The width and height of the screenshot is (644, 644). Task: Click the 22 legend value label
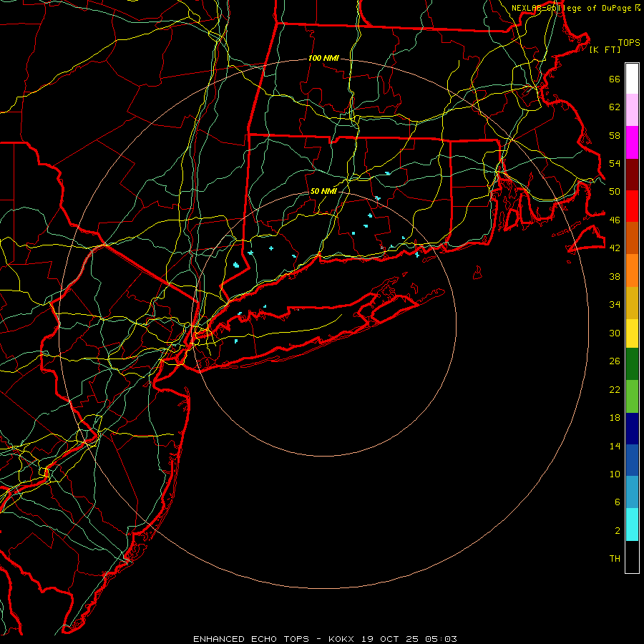click(x=615, y=389)
